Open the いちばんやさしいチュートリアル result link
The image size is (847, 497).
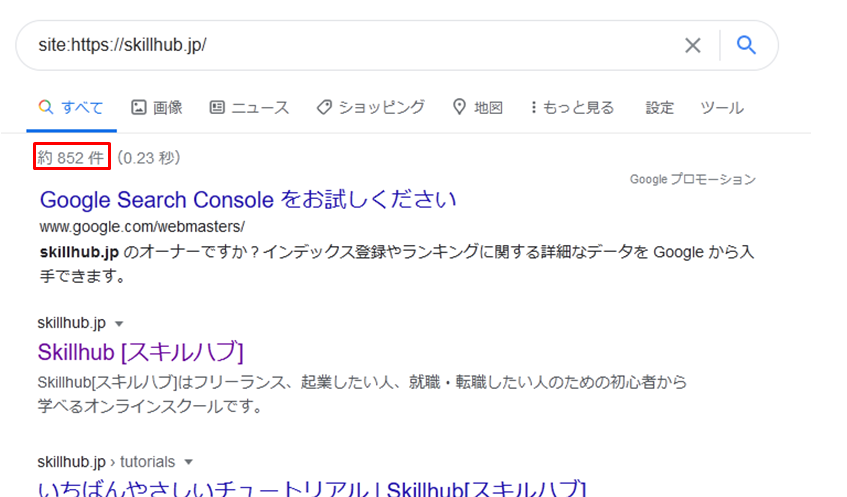click(x=312, y=488)
